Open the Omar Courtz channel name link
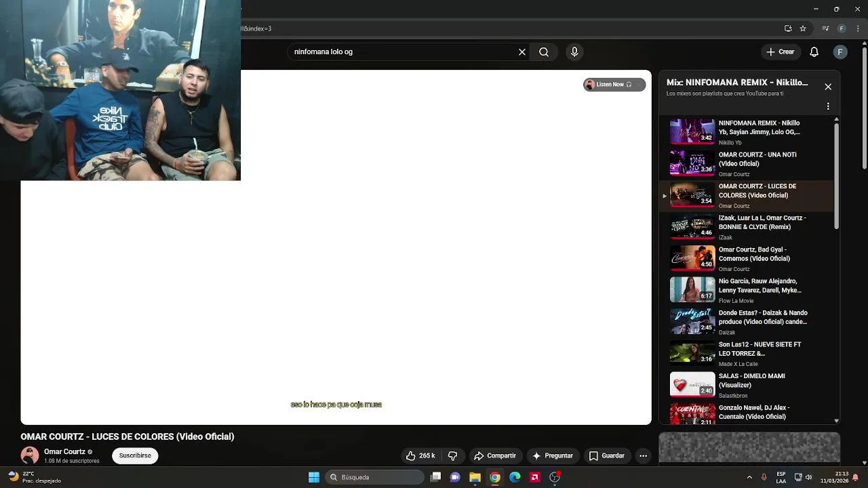This screenshot has height=488, width=868. [64, 451]
